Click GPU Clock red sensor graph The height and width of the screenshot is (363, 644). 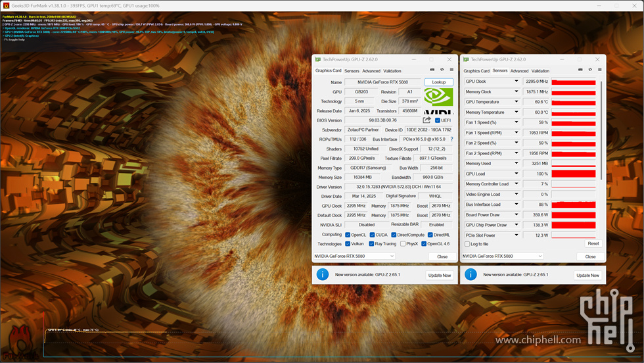tap(573, 82)
